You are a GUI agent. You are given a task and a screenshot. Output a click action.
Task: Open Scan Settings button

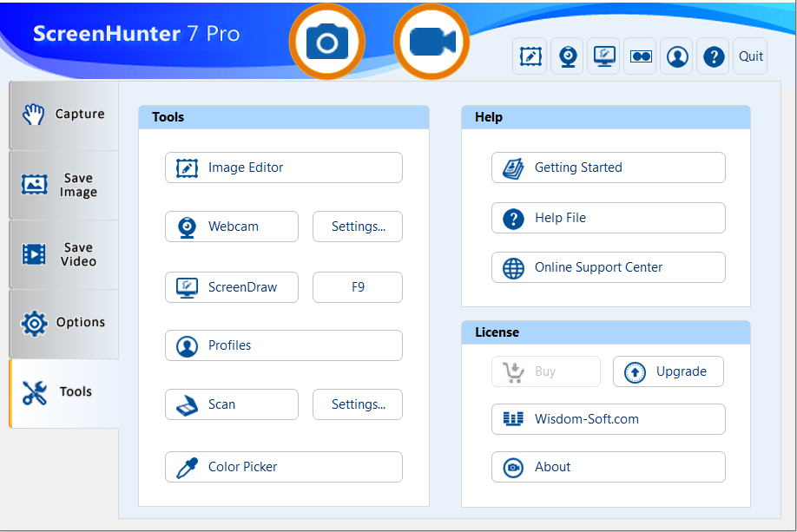point(358,404)
